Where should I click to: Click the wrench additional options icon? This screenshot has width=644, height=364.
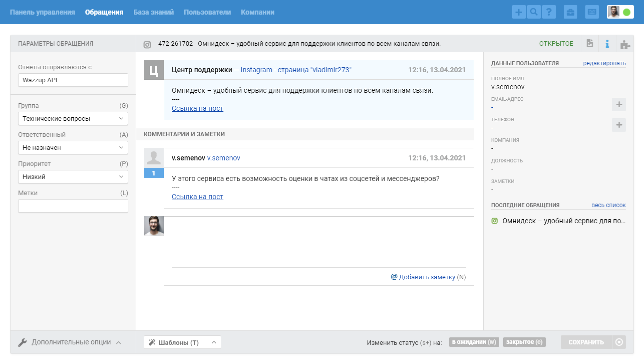(22, 342)
